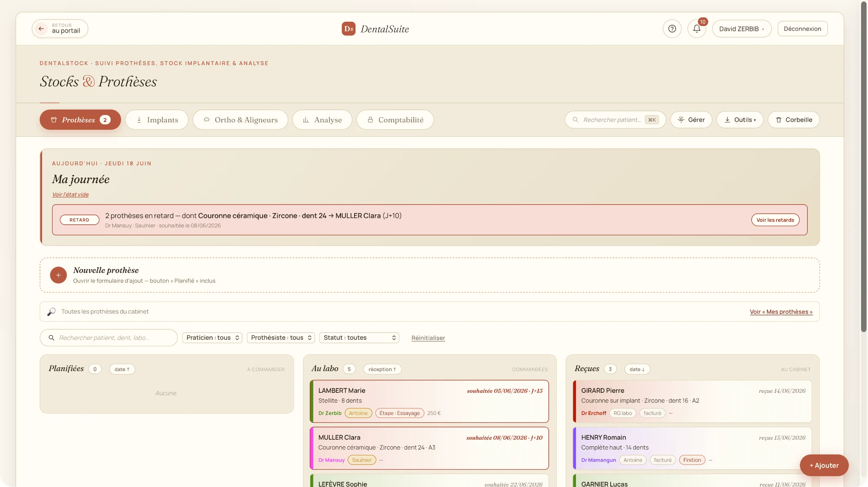Toggle date sort in Planifiées column
The width and height of the screenshot is (868, 487).
pyautogui.click(x=122, y=369)
